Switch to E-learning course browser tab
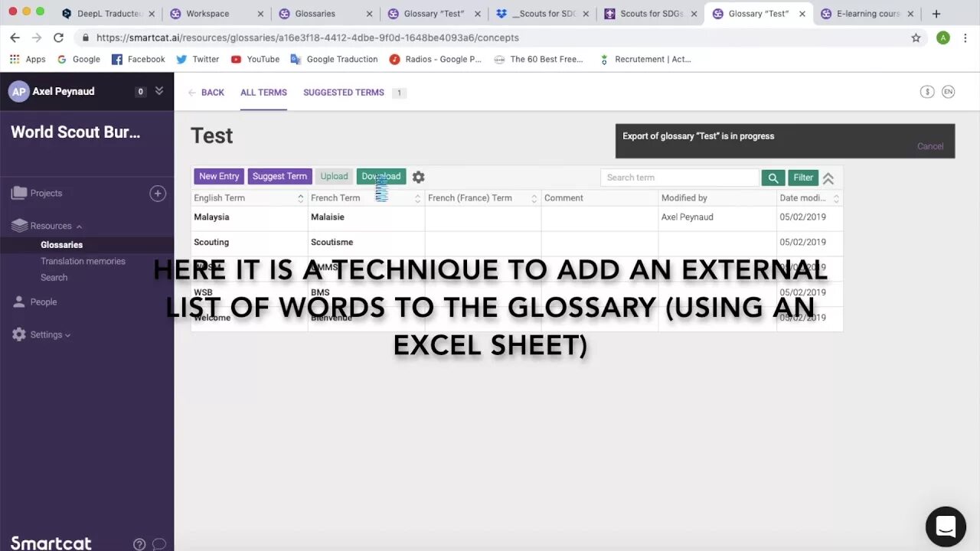The height and width of the screenshot is (551, 980). pos(867,14)
